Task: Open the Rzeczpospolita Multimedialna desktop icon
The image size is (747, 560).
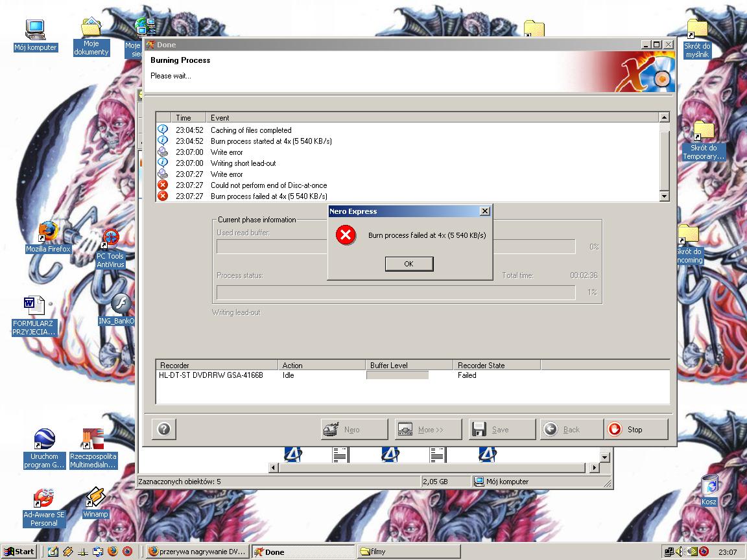Action: [x=93, y=449]
